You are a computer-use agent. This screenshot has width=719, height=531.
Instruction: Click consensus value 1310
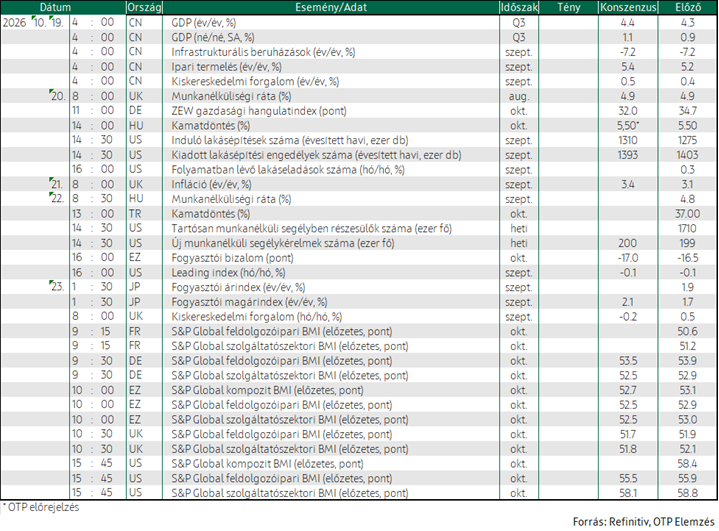click(x=628, y=140)
